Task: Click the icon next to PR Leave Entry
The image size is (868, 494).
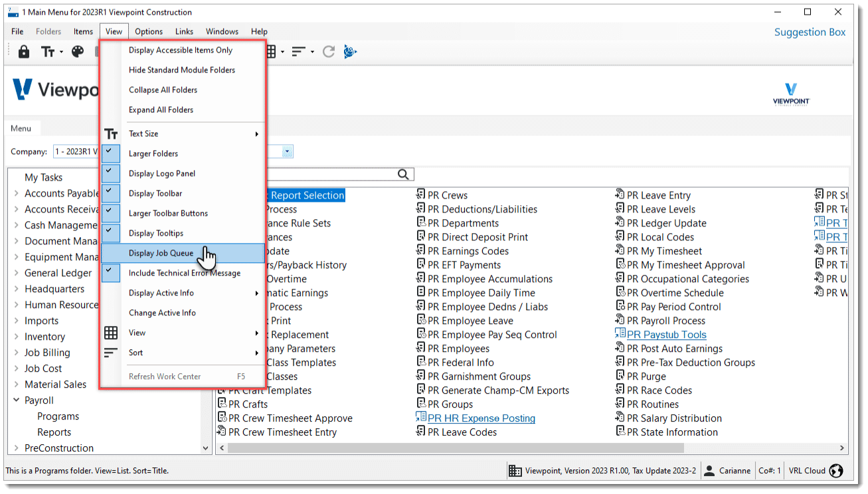Action: [x=620, y=195]
